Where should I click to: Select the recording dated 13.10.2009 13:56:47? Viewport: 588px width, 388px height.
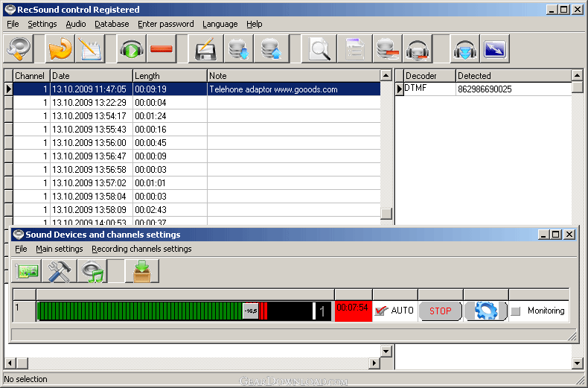tap(196, 156)
